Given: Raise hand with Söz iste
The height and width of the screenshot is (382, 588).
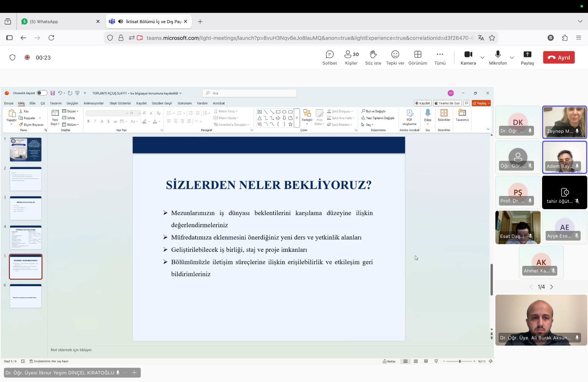Looking at the screenshot, I should click(x=373, y=58).
